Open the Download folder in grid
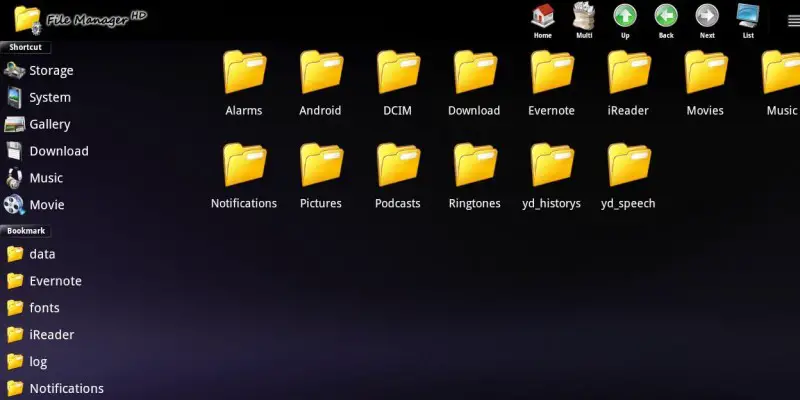This screenshot has height=400, width=800. coord(474,84)
